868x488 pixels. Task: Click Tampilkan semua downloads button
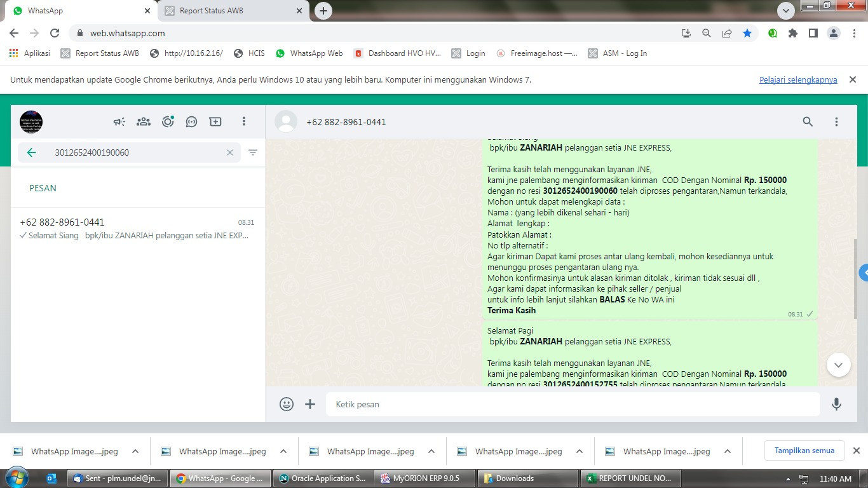(x=804, y=451)
